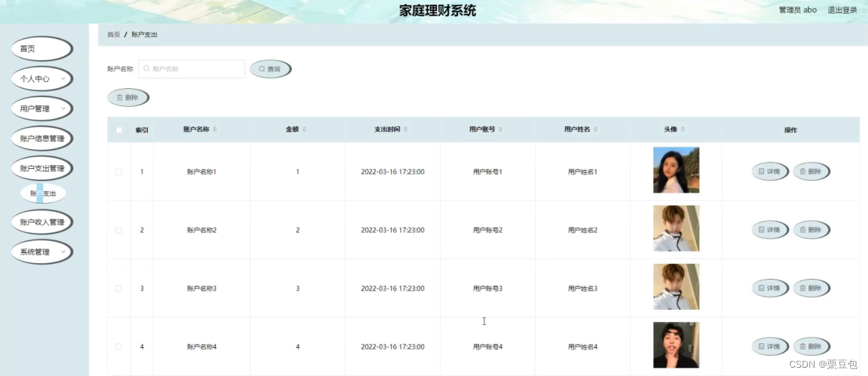
Task: Click the 操作 column header
Action: pyautogui.click(x=791, y=130)
